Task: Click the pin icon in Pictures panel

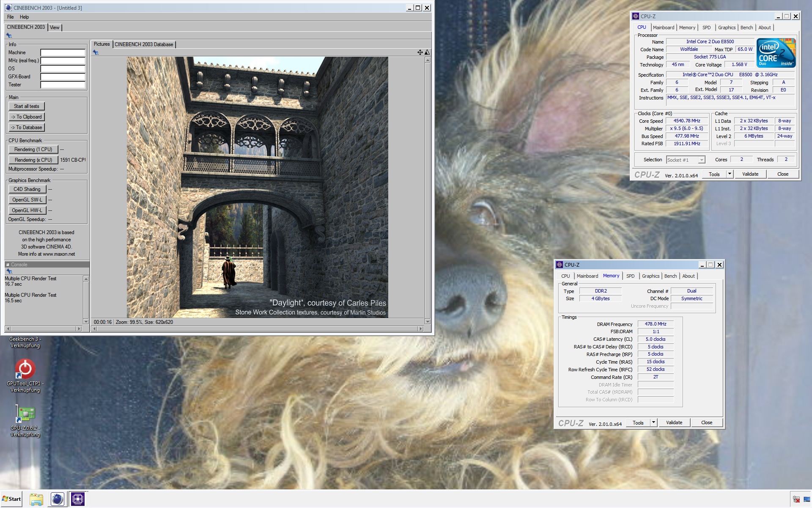Action: tap(96, 52)
